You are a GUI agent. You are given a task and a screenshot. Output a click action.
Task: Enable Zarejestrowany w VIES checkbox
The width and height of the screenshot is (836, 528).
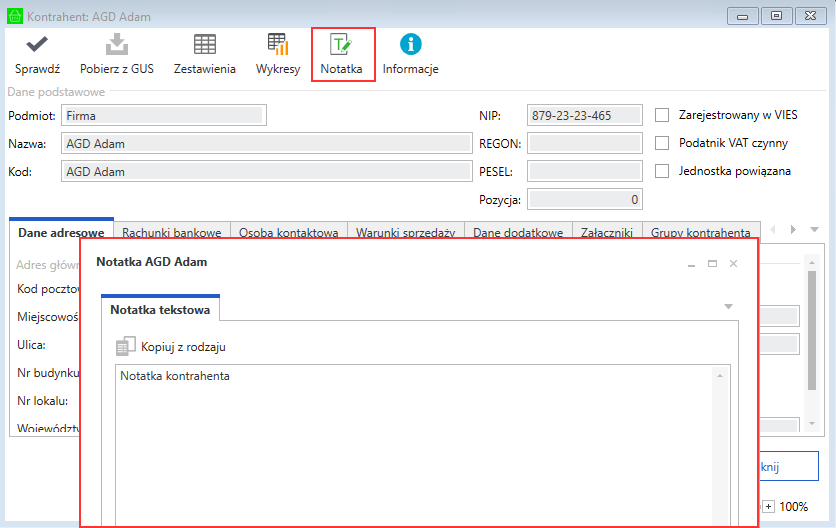point(661,115)
